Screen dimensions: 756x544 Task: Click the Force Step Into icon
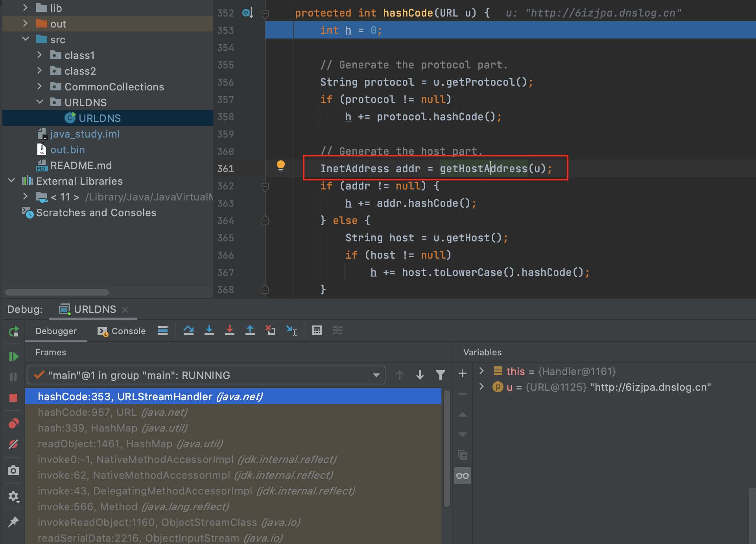pyautogui.click(x=230, y=330)
